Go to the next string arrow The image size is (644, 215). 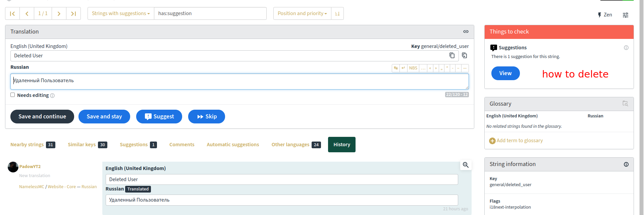pyautogui.click(x=59, y=14)
